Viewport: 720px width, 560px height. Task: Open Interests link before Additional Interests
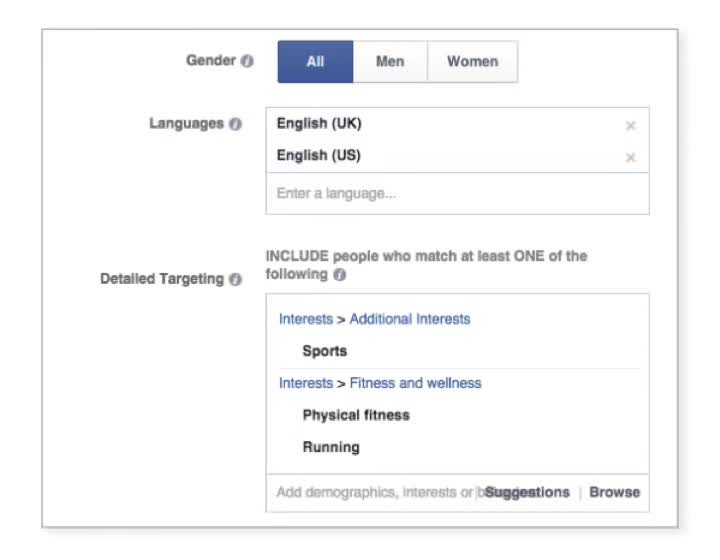click(x=305, y=319)
